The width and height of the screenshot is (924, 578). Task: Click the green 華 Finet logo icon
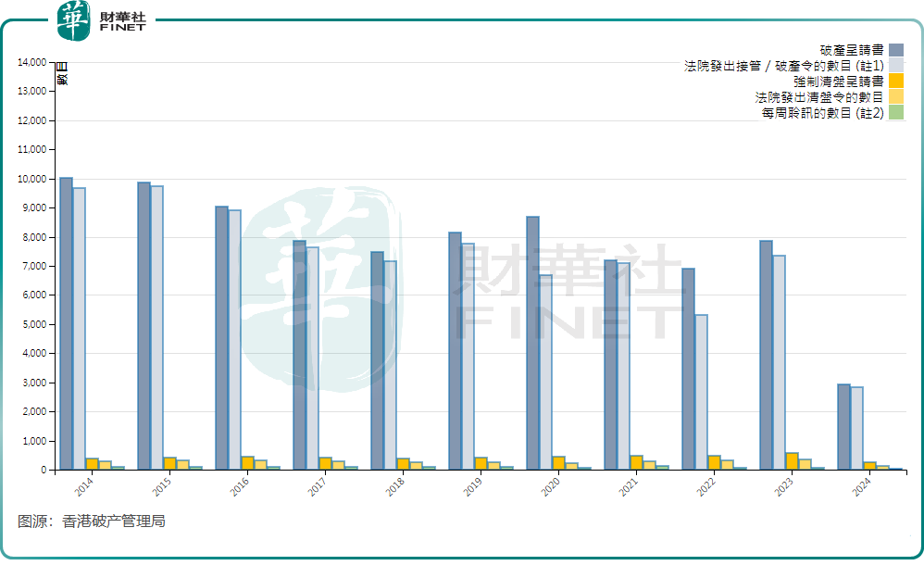[73, 21]
